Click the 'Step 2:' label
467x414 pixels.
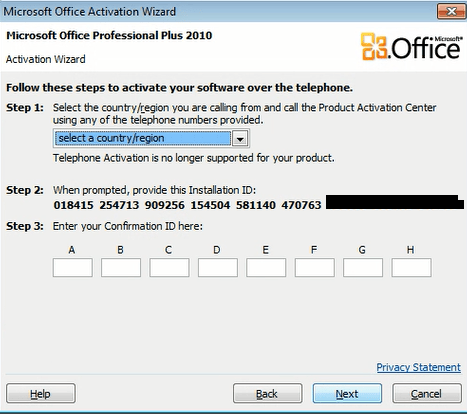[x=25, y=190]
